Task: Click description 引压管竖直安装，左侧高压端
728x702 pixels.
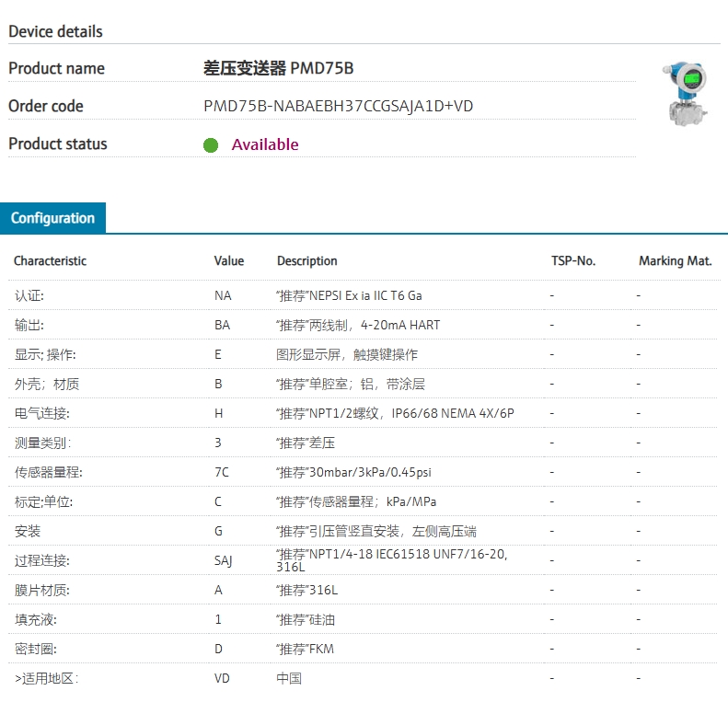Action: (x=376, y=531)
